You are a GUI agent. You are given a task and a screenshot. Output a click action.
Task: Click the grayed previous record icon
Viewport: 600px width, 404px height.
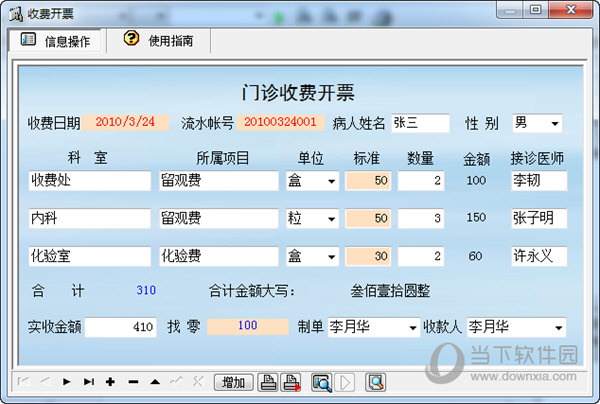(45, 381)
